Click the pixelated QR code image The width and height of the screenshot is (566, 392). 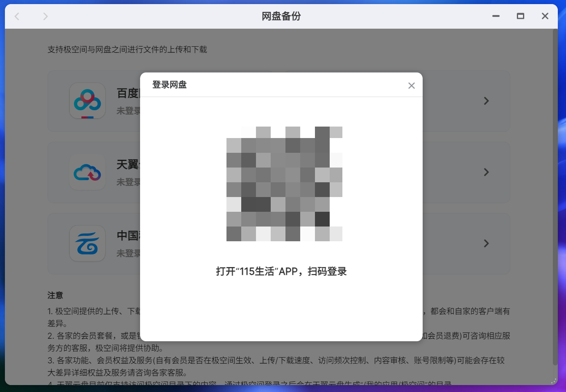click(x=284, y=184)
